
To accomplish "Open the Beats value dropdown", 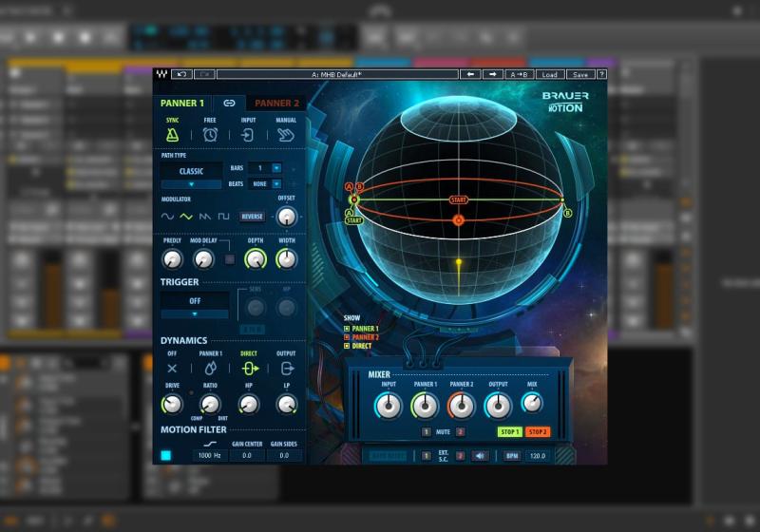I will click(x=276, y=183).
